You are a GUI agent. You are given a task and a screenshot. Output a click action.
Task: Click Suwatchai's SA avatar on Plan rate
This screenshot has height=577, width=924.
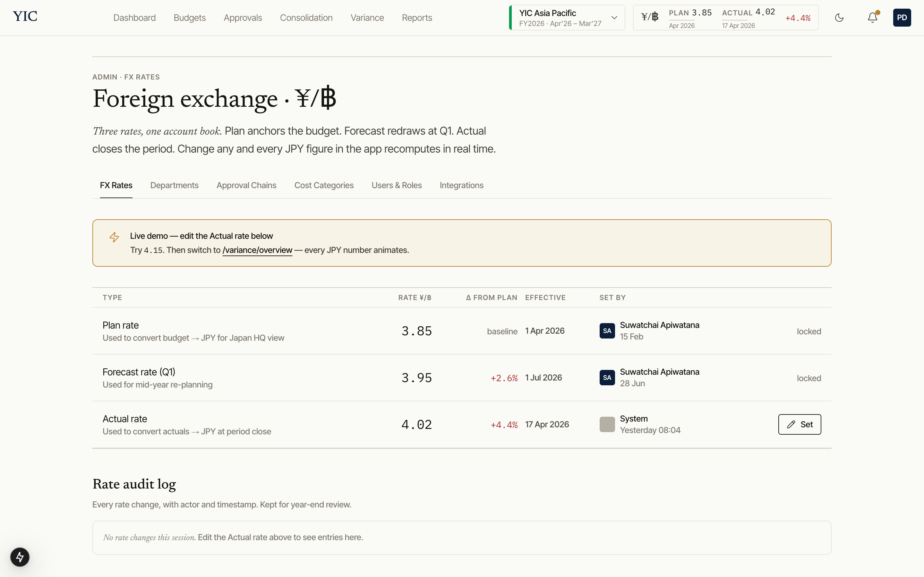607,331
